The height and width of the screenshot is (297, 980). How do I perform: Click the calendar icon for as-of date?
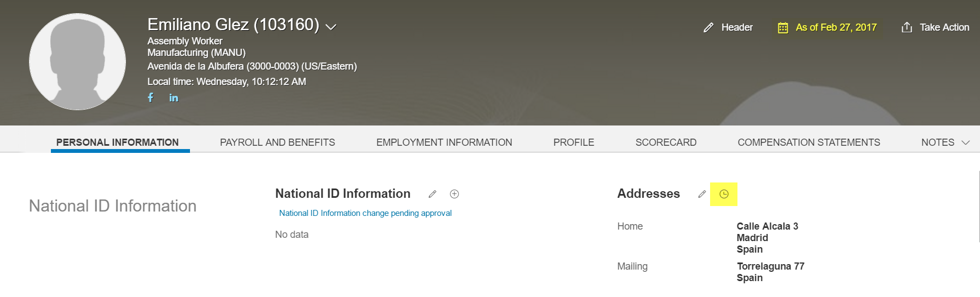(783, 27)
